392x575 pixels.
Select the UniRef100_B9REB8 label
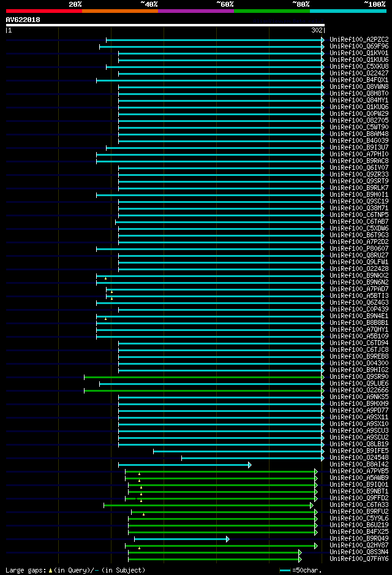[x=359, y=356]
